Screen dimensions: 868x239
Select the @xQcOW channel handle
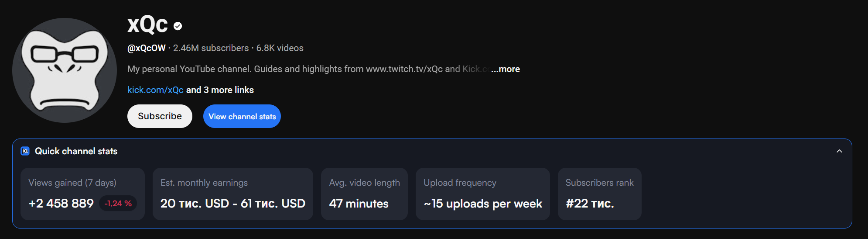point(147,48)
